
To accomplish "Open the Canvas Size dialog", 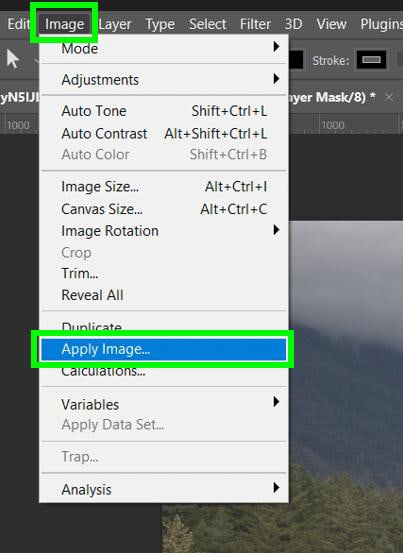I will (x=164, y=209).
